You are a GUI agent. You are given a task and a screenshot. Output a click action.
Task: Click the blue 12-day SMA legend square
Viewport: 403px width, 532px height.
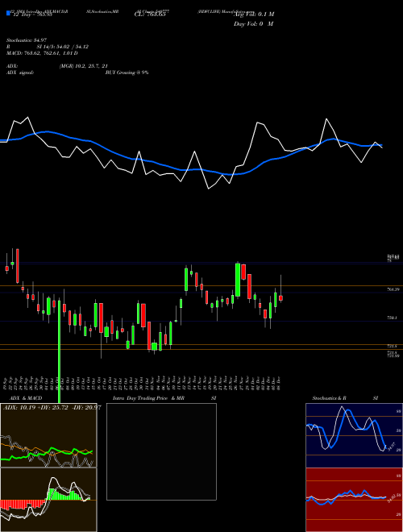point(8,13)
